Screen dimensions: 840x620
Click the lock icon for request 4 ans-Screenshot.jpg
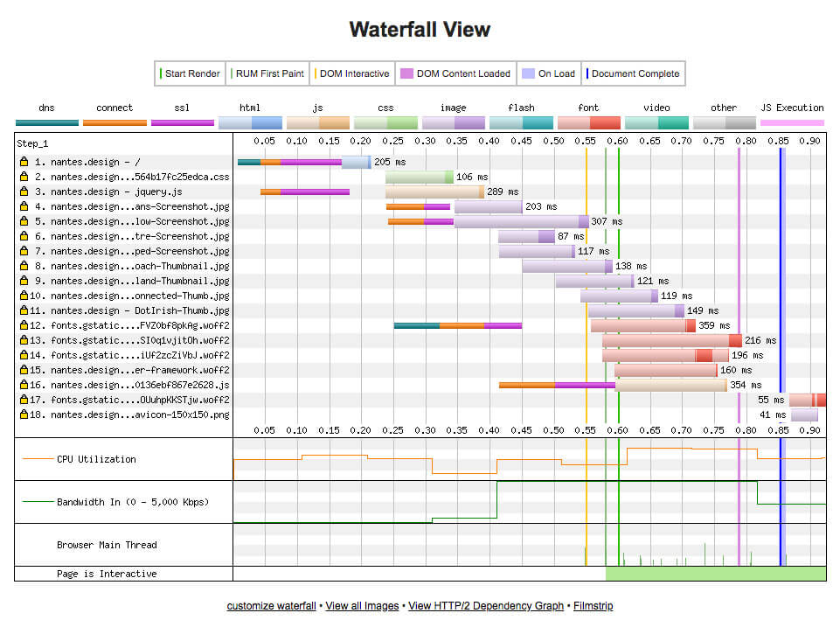24,206
